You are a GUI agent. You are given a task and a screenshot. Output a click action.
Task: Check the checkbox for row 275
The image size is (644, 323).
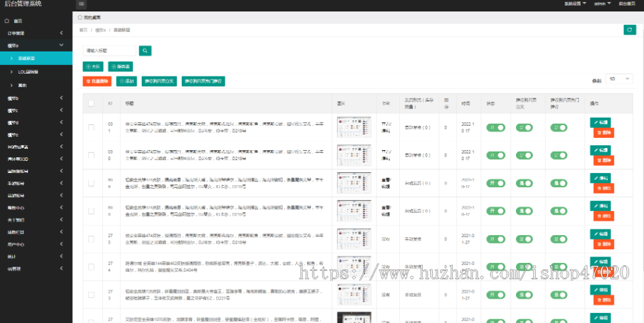click(91, 239)
